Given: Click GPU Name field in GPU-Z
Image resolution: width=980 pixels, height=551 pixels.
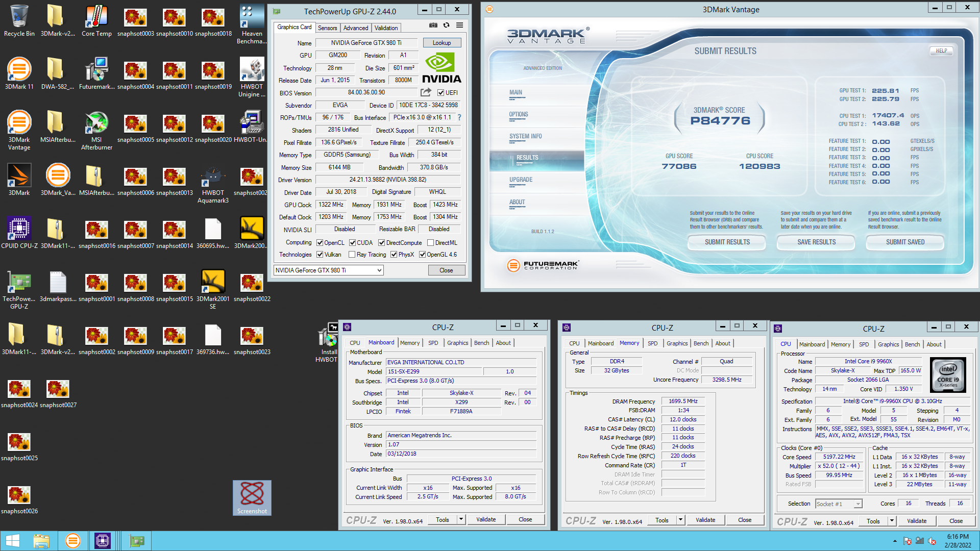Looking at the screenshot, I should pyautogui.click(x=366, y=43).
